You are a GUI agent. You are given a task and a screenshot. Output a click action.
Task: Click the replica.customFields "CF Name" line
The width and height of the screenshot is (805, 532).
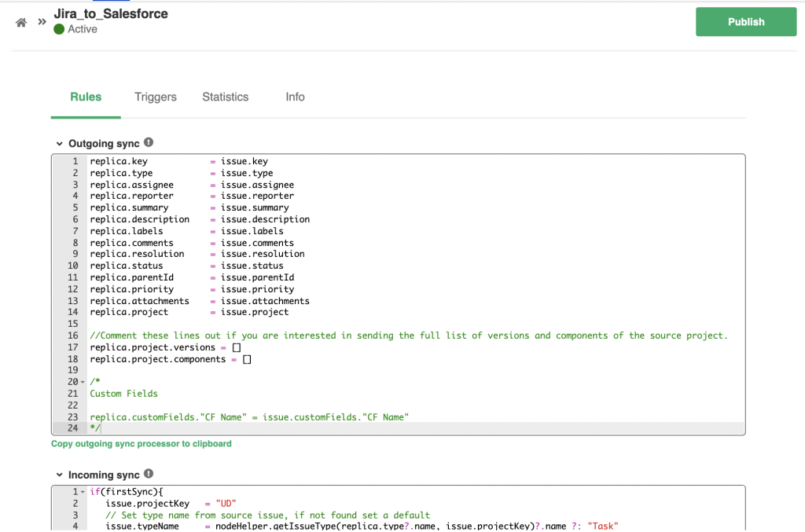pos(249,417)
